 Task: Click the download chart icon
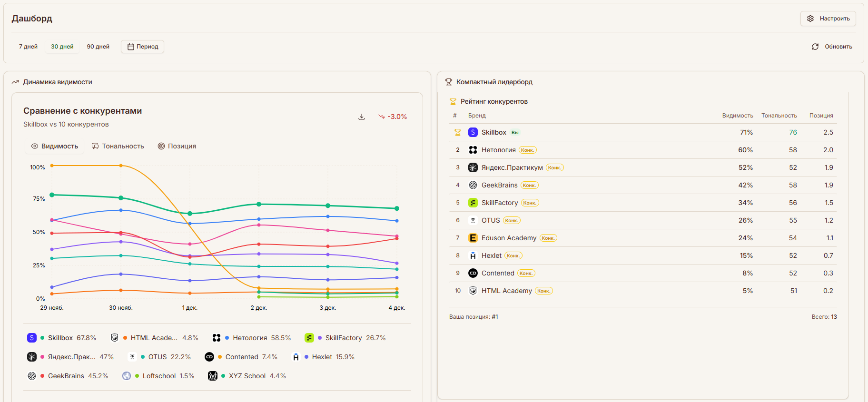click(x=362, y=117)
